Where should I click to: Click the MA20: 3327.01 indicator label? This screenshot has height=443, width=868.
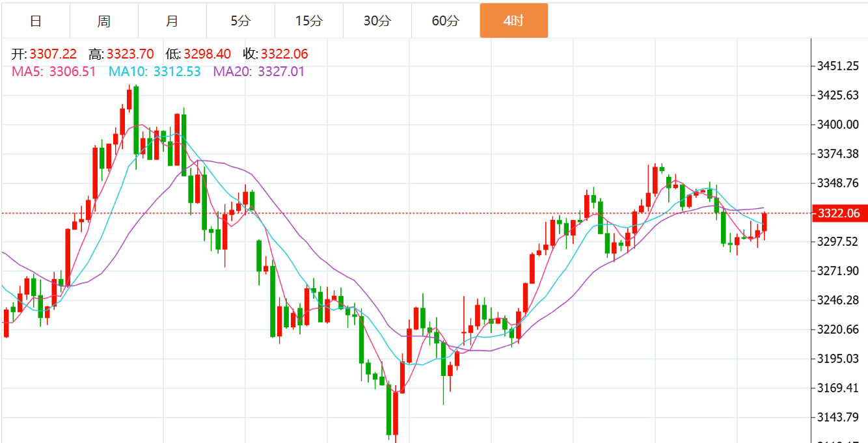(x=259, y=72)
